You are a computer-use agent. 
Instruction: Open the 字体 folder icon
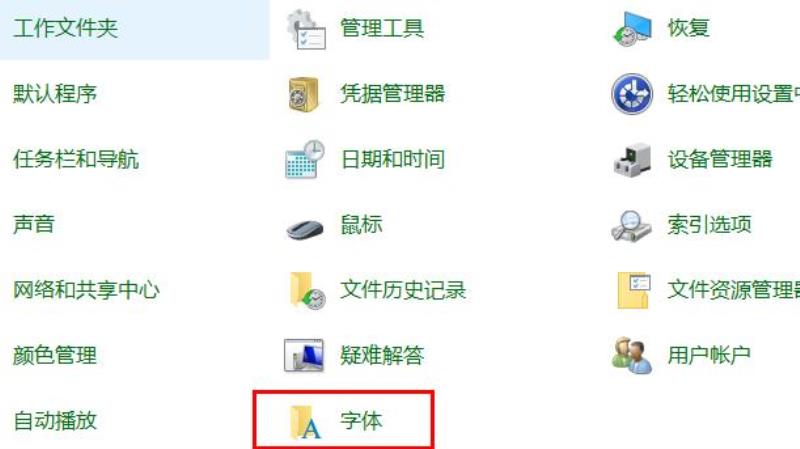tap(306, 422)
